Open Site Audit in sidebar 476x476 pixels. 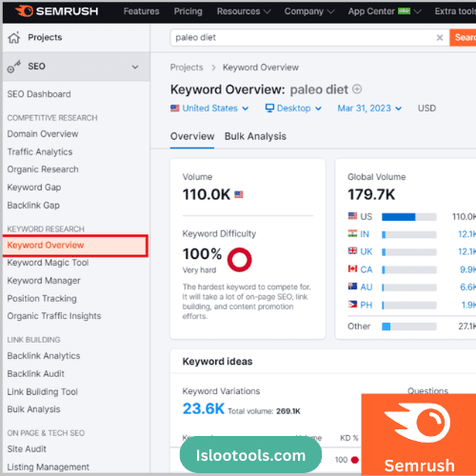[27, 449]
